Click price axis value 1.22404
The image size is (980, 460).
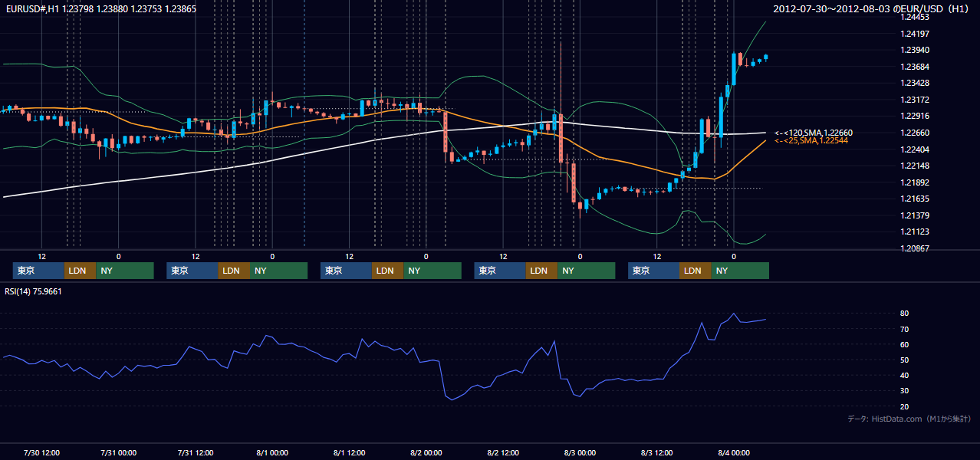(x=915, y=149)
